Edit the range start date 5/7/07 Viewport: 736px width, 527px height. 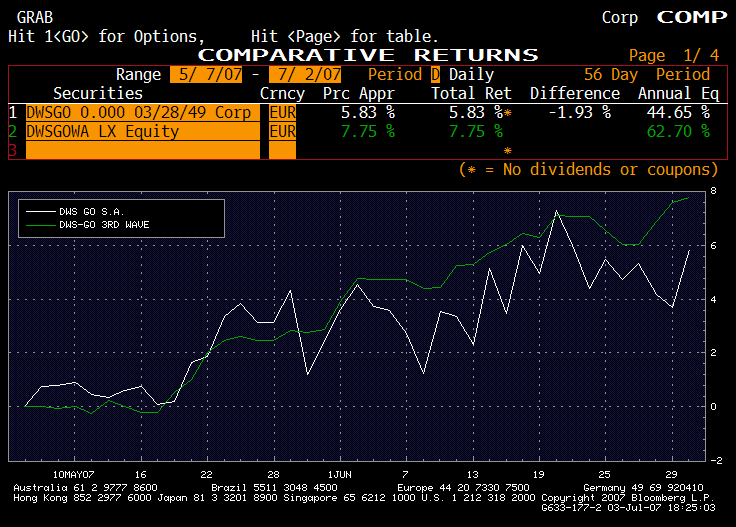206,75
